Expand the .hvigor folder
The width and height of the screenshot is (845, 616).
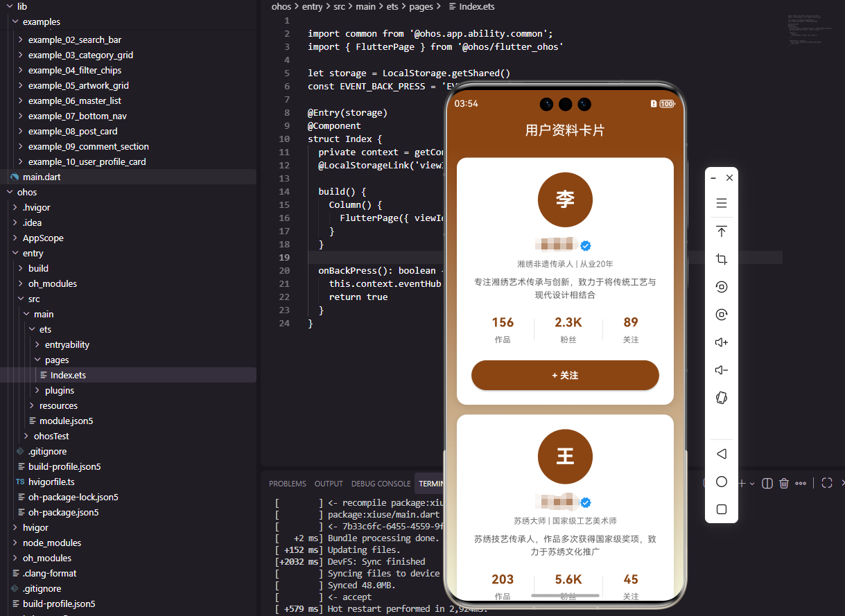(15, 207)
